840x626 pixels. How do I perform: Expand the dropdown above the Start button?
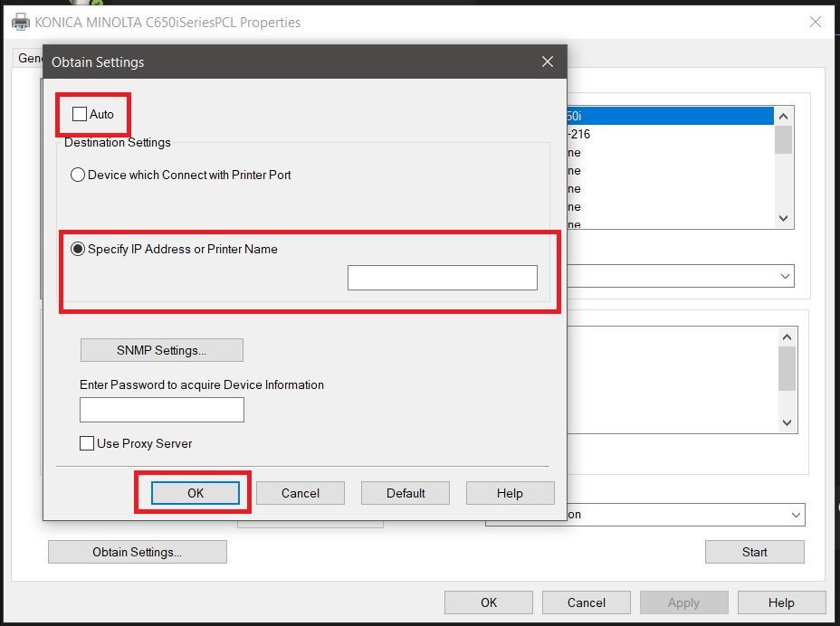coord(795,515)
